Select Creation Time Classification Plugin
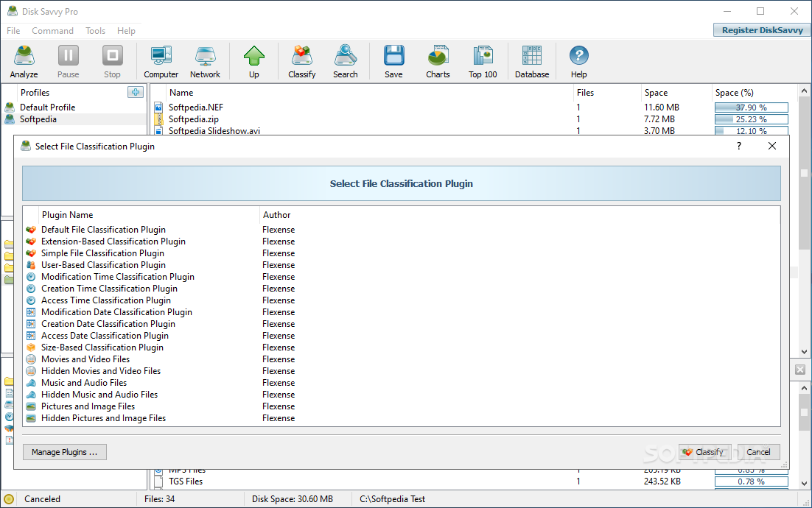The width and height of the screenshot is (812, 508). coord(109,289)
